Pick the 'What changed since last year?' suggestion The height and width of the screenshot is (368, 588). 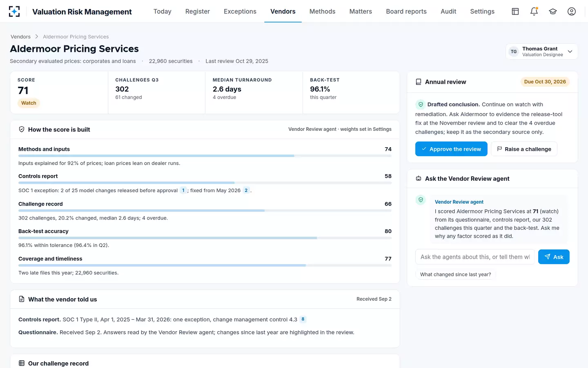[x=456, y=274]
